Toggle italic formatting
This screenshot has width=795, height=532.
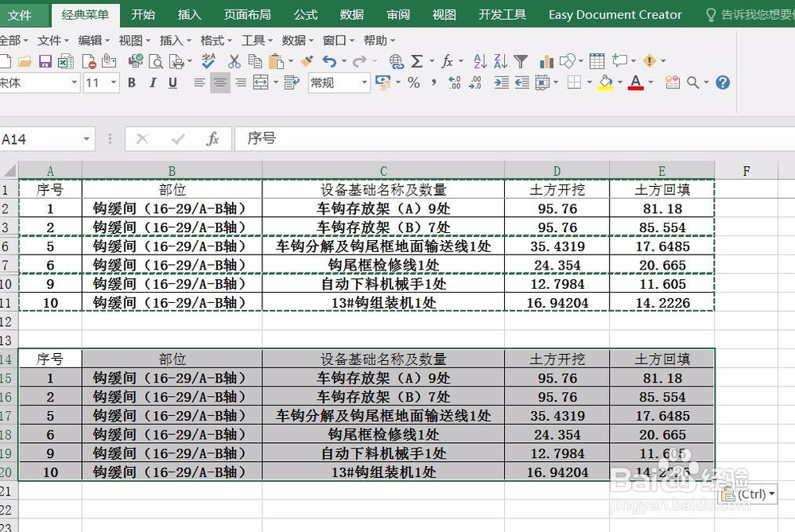click(x=153, y=83)
